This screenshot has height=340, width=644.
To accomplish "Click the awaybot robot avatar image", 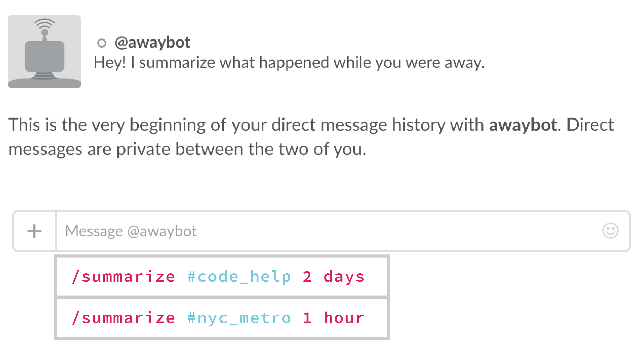I will click(44, 52).
